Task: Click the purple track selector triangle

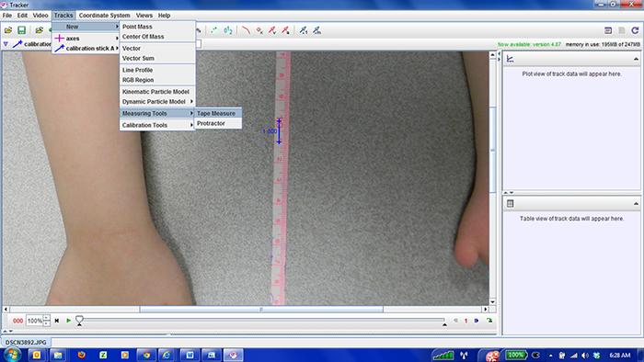Action: [x=6, y=44]
